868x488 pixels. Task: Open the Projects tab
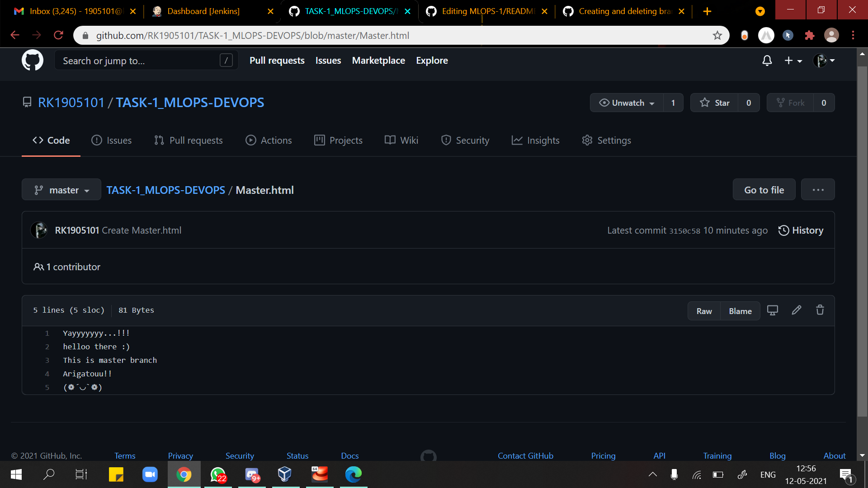(x=338, y=141)
